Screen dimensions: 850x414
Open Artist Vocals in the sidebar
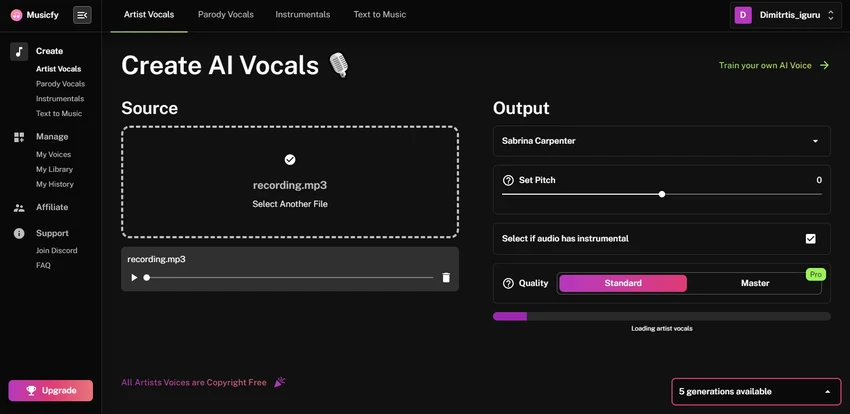coord(59,69)
